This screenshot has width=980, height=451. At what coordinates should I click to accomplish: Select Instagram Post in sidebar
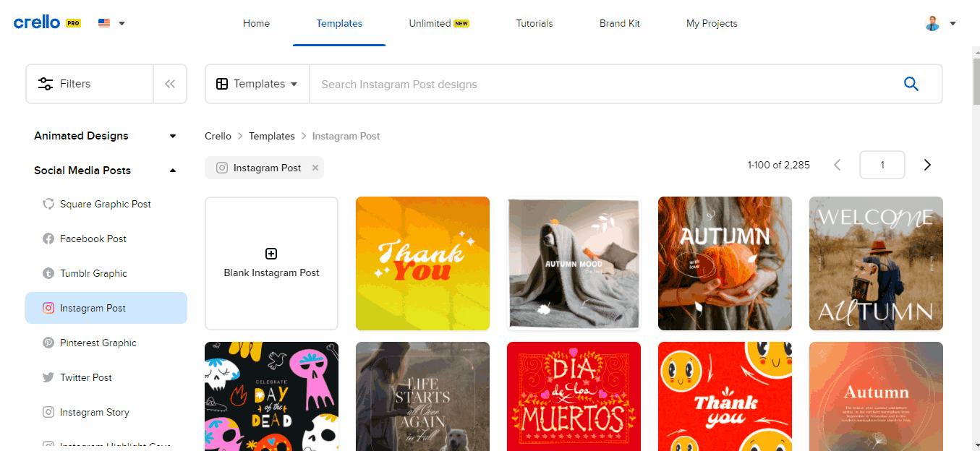coord(106,308)
